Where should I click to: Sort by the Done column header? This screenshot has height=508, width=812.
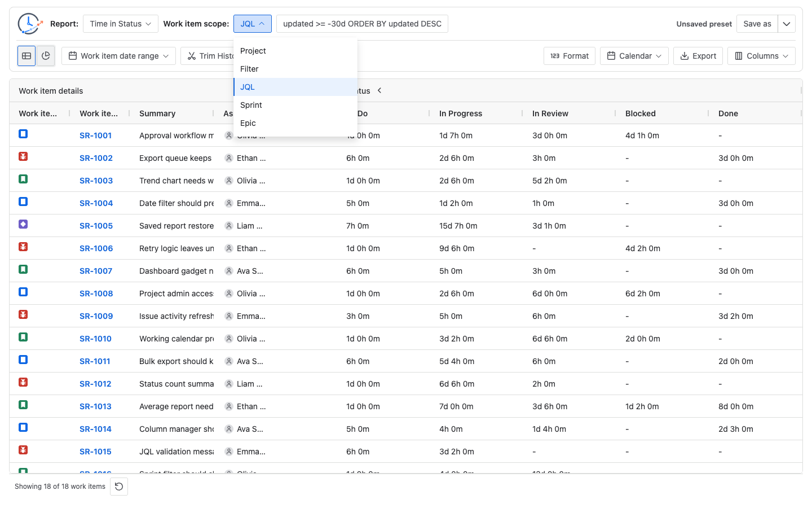pos(728,113)
